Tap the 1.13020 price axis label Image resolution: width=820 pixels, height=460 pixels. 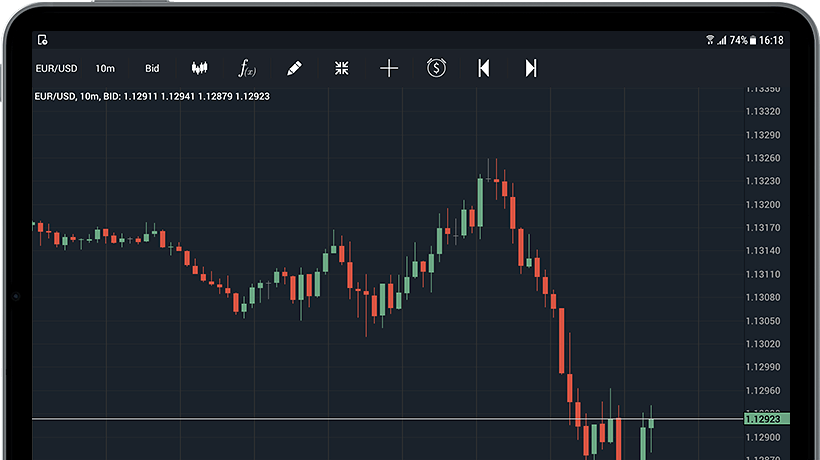coord(763,344)
